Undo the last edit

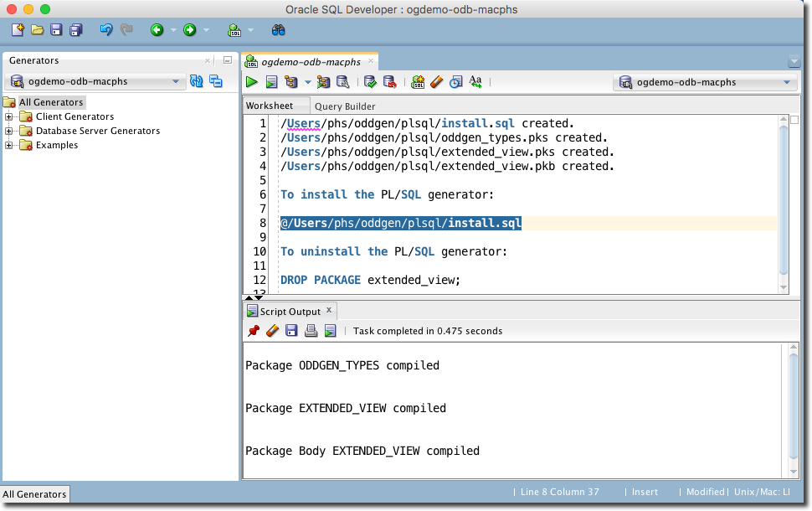pyautogui.click(x=106, y=30)
